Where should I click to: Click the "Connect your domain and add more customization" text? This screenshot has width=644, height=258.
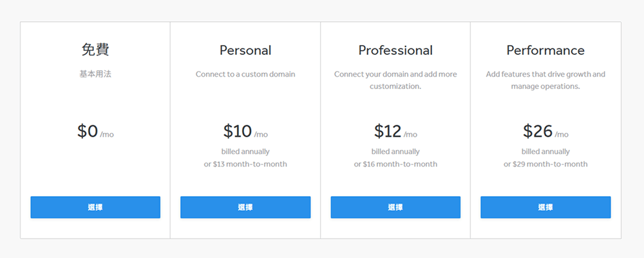click(395, 80)
